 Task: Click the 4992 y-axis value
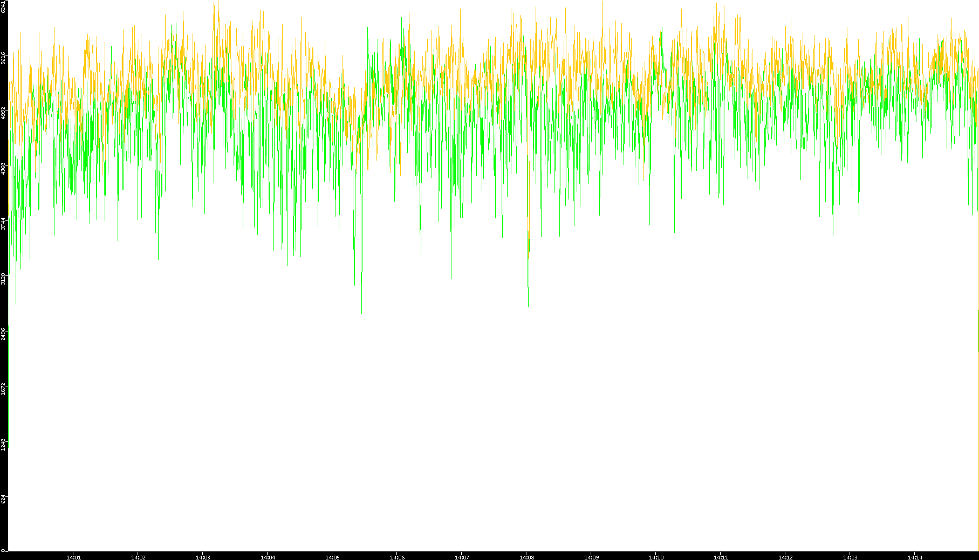point(4,113)
